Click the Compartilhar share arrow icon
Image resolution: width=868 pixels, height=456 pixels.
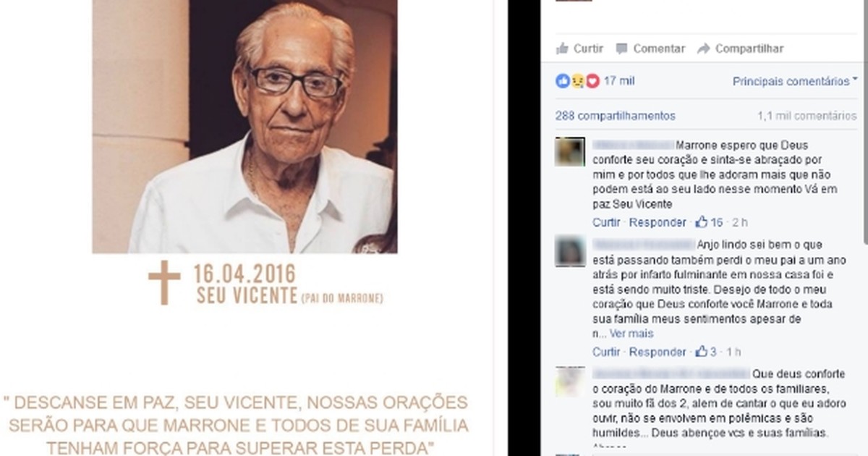(x=703, y=48)
